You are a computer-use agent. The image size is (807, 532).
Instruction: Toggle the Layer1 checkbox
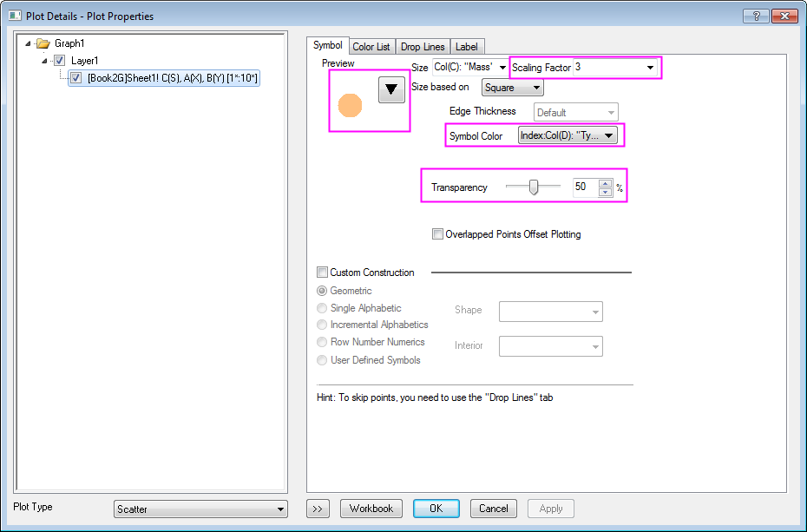coord(59,61)
